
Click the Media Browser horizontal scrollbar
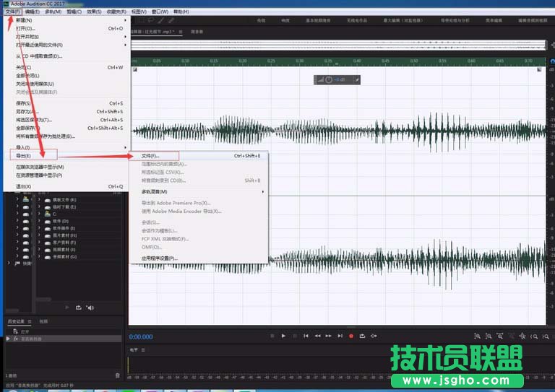43,299
